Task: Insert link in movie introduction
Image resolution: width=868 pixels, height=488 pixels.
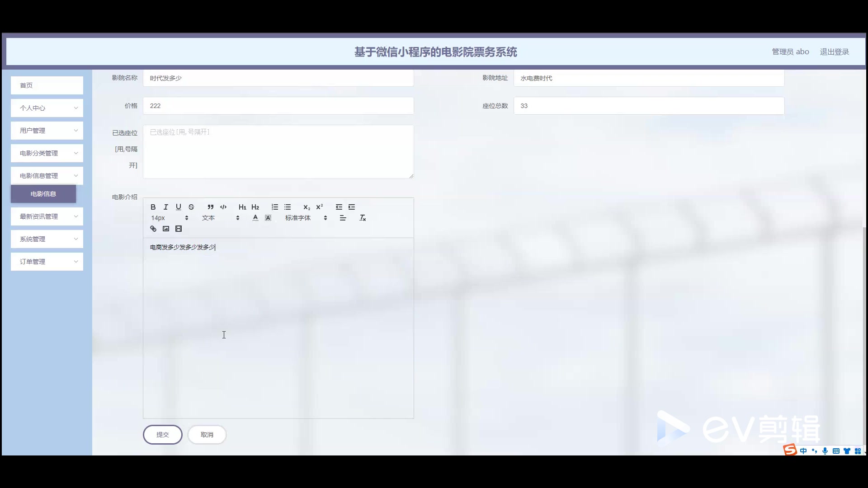Action: (153, 229)
